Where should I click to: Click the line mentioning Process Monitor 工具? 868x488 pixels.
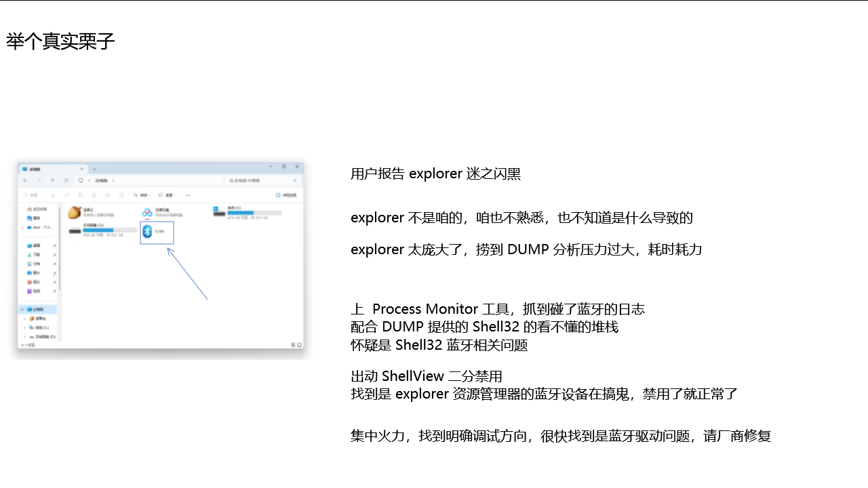pos(498,309)
